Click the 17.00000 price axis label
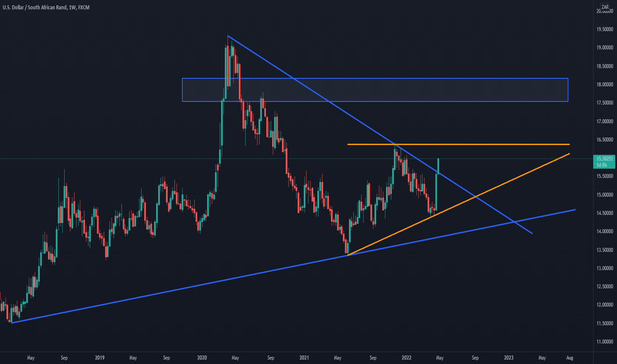 tap(604, 121)
